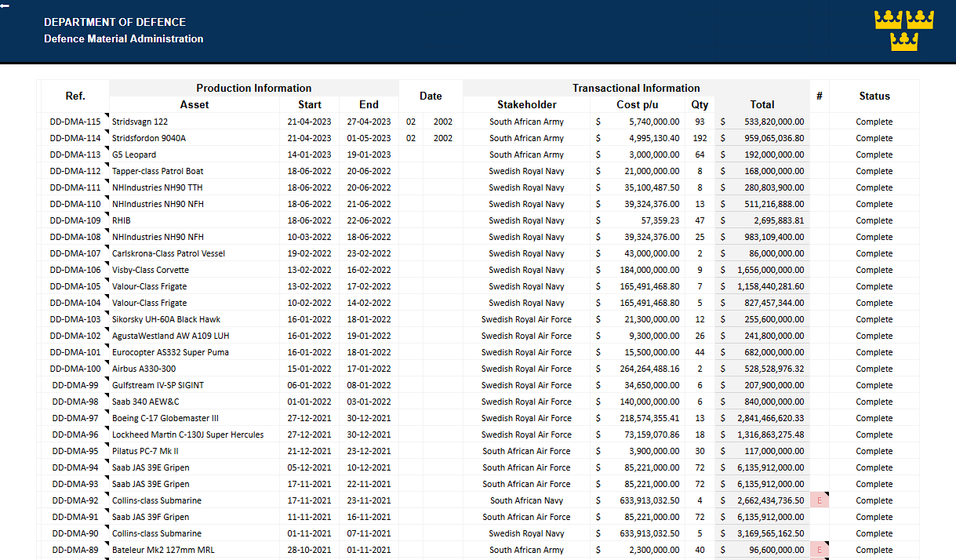Click the Airbus A330-300 asset cell

pyautogui.click(x=194, y=369)
